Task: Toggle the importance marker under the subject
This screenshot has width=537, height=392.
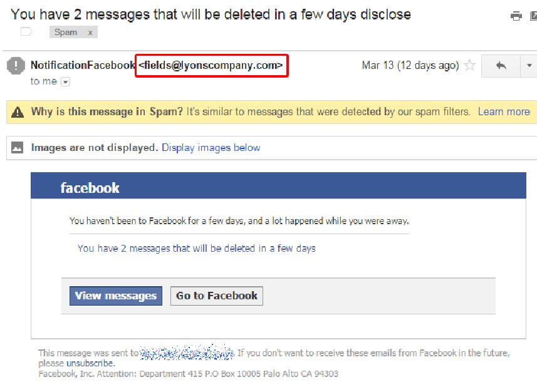Action: coord(26,32)
